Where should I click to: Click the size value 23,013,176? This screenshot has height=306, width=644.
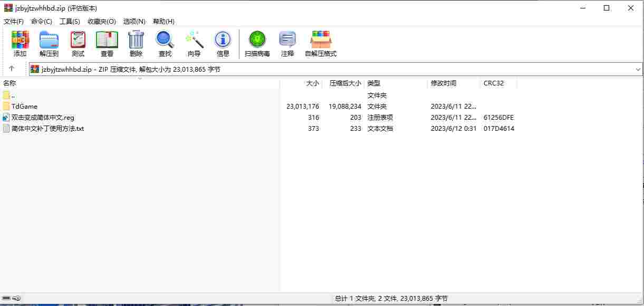tap(303, 106)
